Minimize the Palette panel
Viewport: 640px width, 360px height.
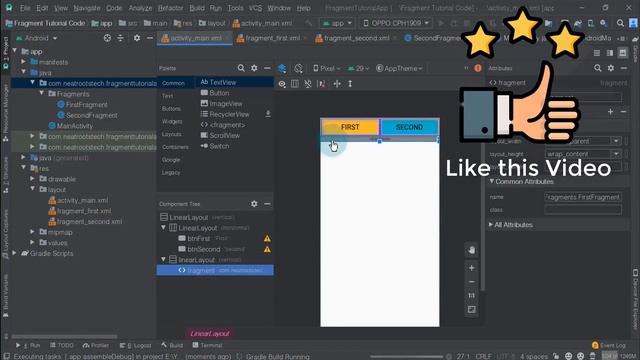point(267,68)
